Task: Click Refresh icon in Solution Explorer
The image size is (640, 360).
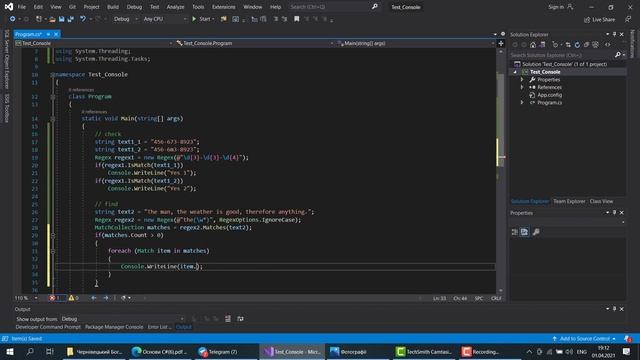Action: pos(577,45)
